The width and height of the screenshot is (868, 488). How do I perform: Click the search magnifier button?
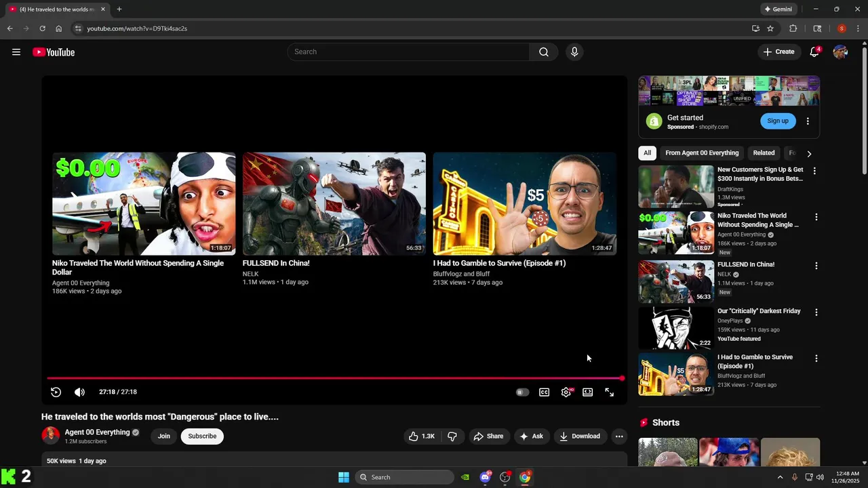coord(544,52)
